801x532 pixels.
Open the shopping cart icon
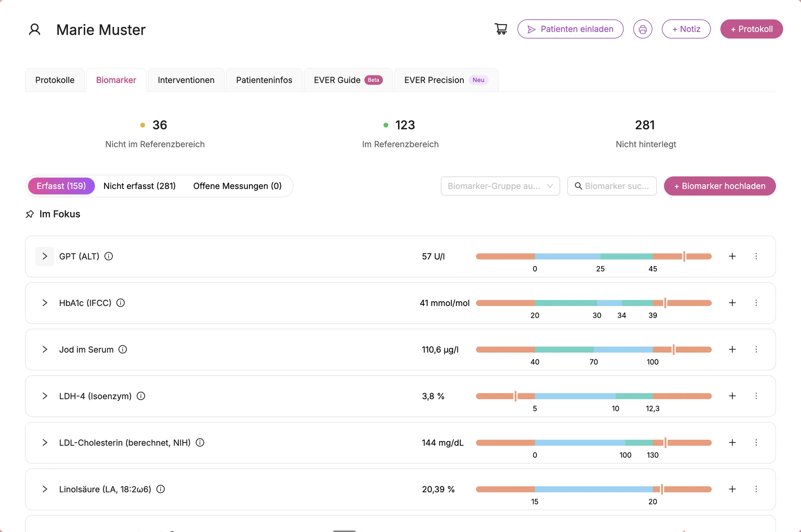pos(501,29)
